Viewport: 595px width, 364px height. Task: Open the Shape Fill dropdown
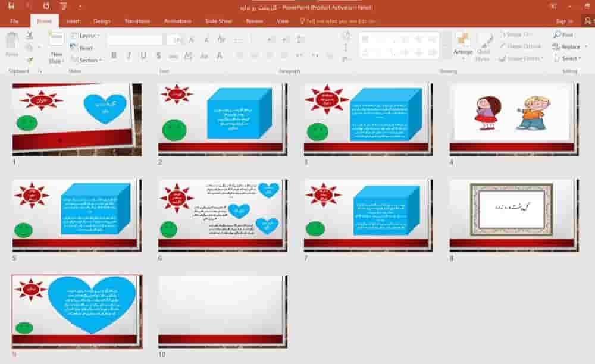click(516, 34)
